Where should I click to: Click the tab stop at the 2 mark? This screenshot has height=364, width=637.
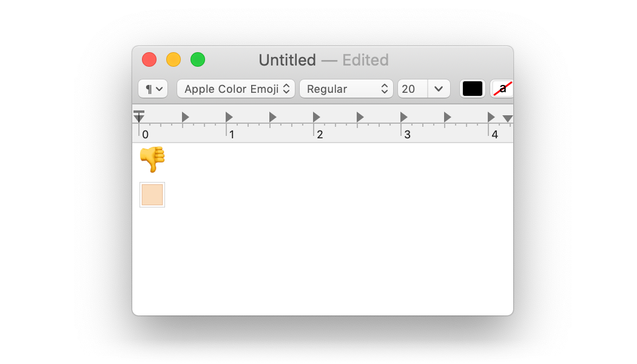pos(317,117)
